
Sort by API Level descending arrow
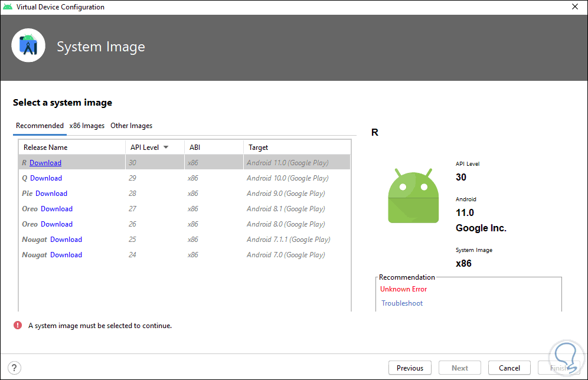pyautogui.click(x=166, y=148)
